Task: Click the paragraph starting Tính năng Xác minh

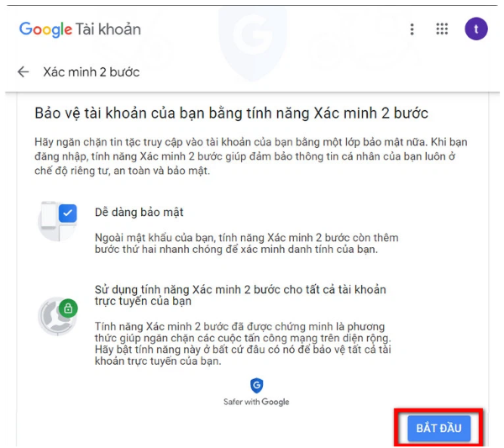Action: coord(243,344)
